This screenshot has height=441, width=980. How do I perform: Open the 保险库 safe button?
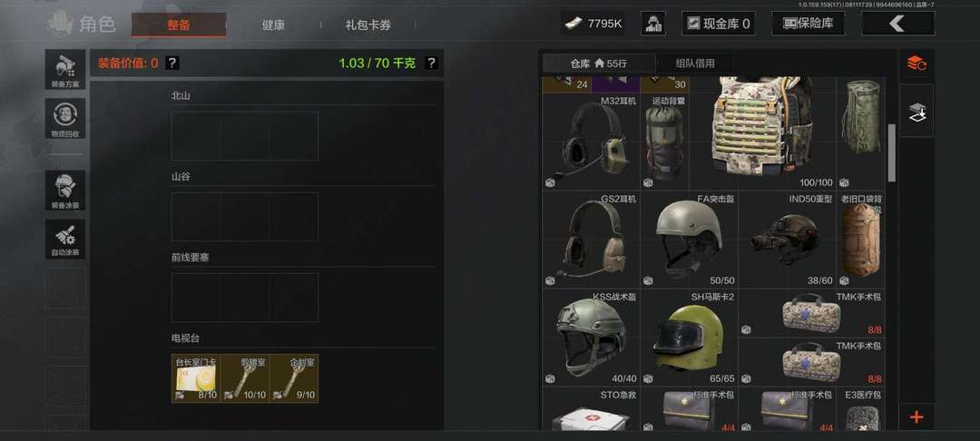pyautogui.click(x=808, y=24)
